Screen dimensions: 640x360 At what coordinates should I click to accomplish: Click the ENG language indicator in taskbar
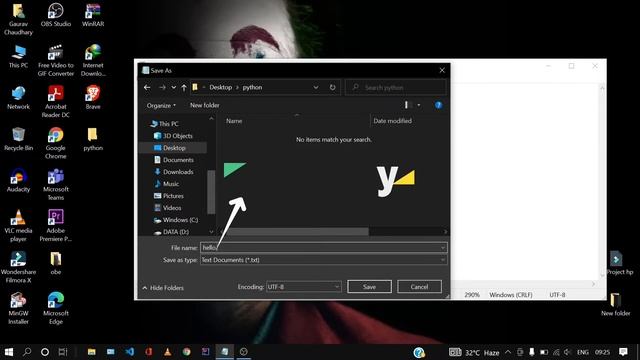pos(583,352)
